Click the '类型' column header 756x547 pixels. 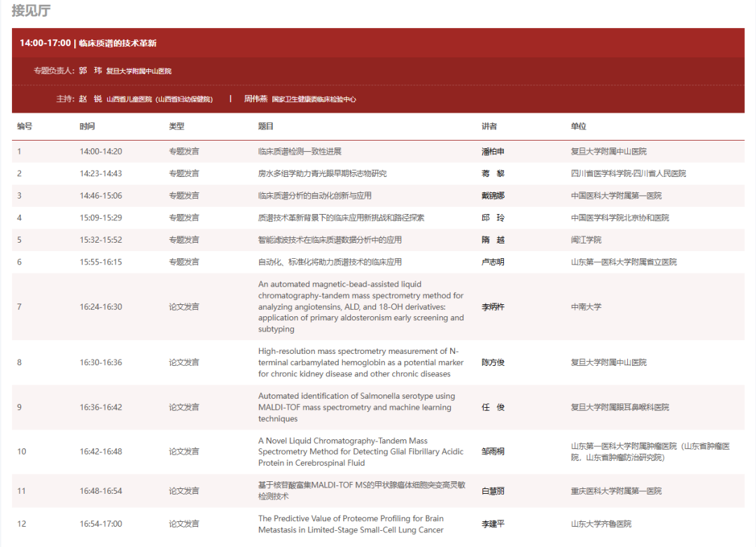click(176, 127)
